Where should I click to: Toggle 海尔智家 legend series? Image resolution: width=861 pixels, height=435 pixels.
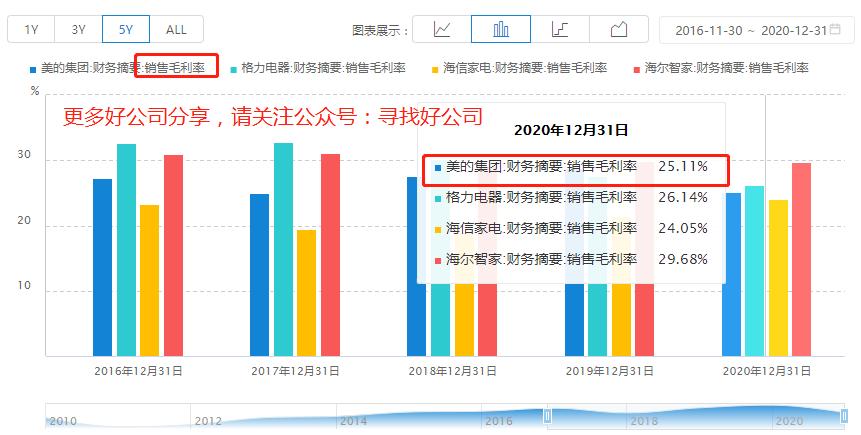pyautogui.click(x=721, y=68)
